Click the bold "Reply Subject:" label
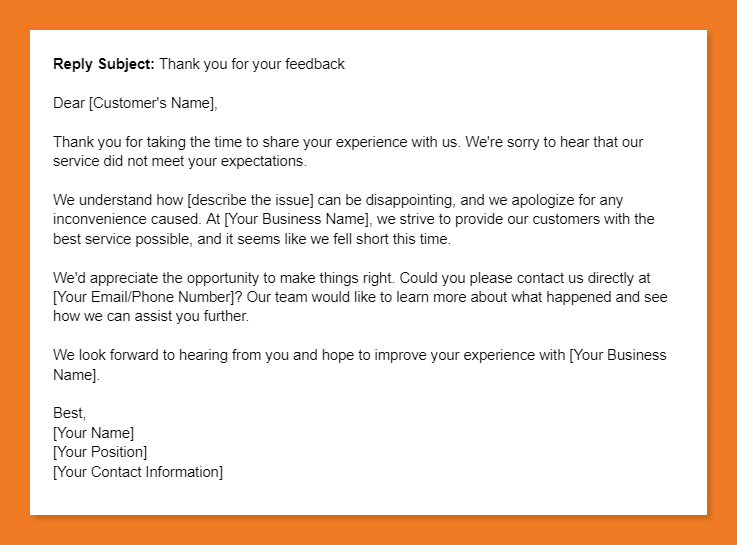Image resolution: width=737 pixels, height=545 pixels. [103, 64]
